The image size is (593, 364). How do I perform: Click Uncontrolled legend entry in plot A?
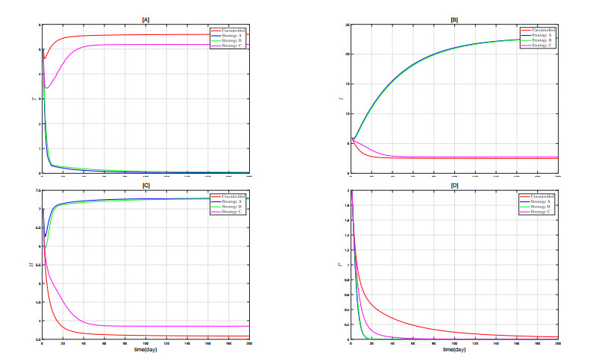pyautogui.click(x=233, y=29)
